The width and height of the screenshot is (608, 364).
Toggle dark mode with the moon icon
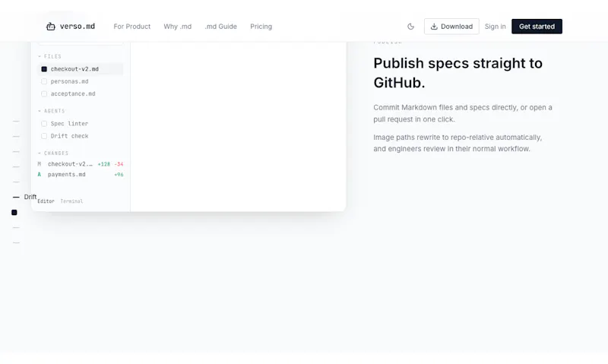tap(410, 27)
